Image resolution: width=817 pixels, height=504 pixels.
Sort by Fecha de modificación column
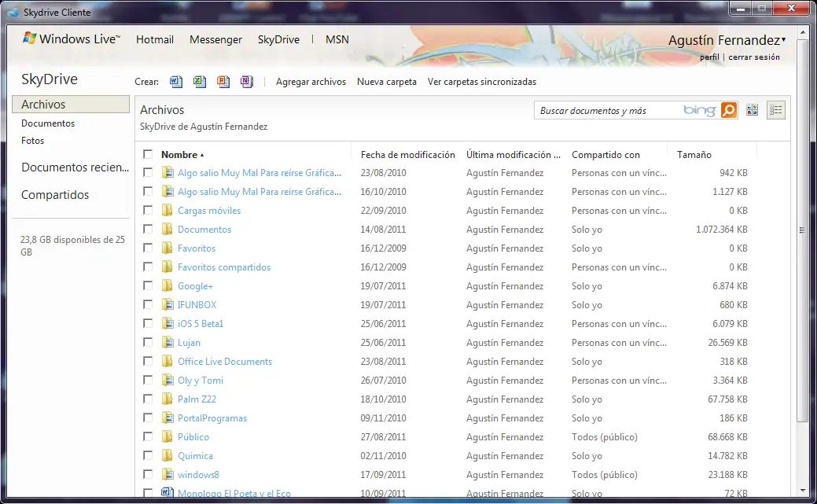(x=407, y=155)
